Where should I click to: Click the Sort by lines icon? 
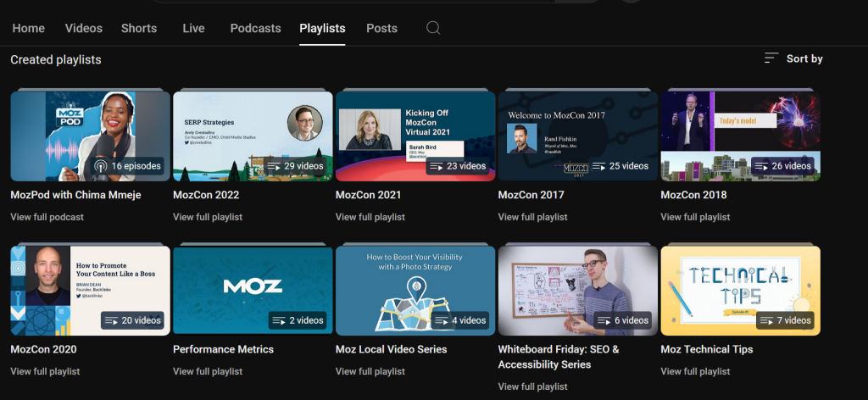[x=771, y=58]
